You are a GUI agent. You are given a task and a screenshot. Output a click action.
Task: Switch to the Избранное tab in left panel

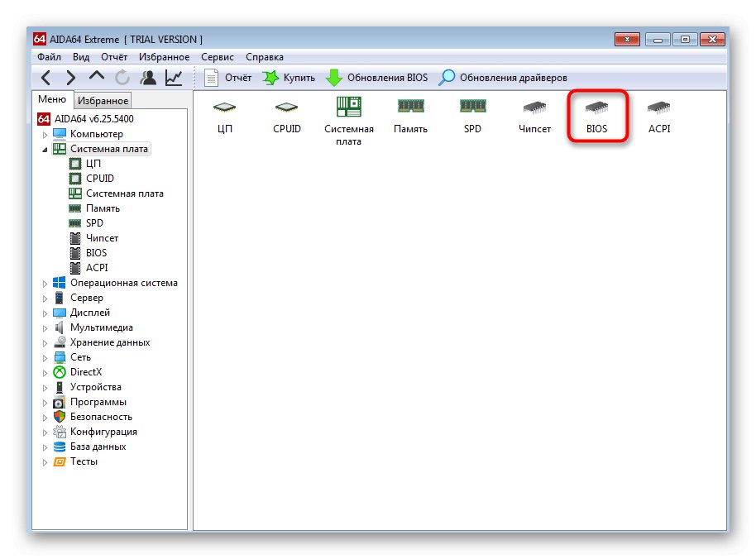(103, 101)
